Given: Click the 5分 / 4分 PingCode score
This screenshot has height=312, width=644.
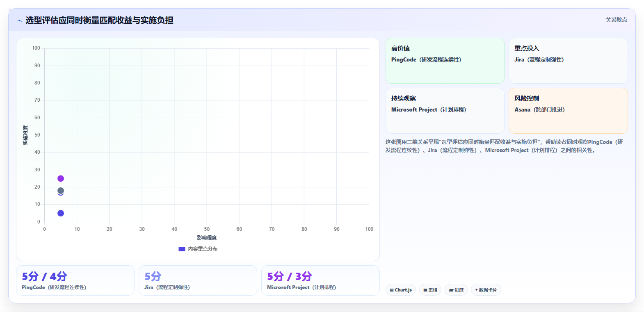Looking at the screenshot, I should [44, 276].
